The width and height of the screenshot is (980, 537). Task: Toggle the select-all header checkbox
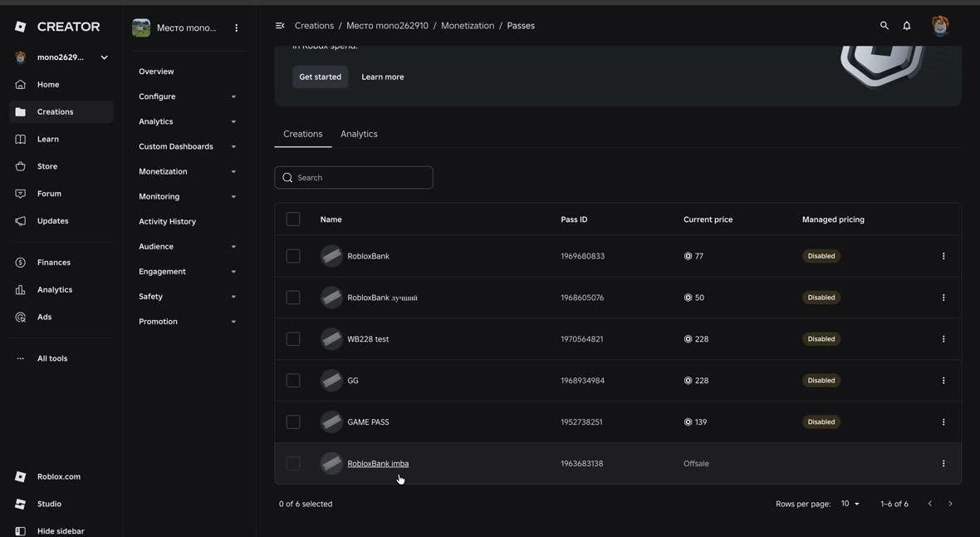[293, 219]
